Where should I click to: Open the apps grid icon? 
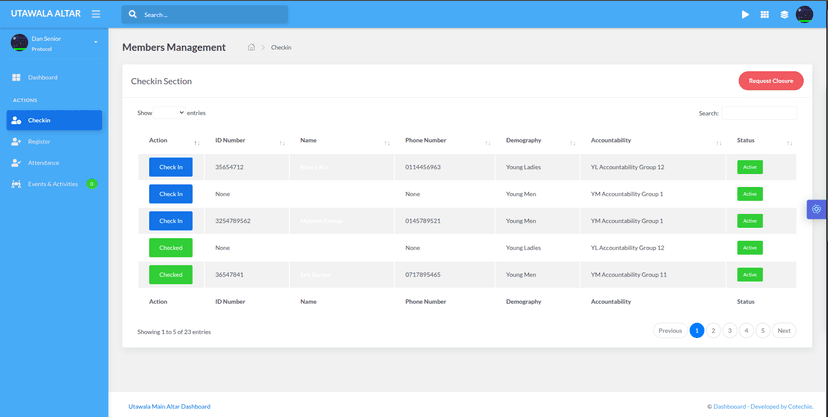[765, 15]
